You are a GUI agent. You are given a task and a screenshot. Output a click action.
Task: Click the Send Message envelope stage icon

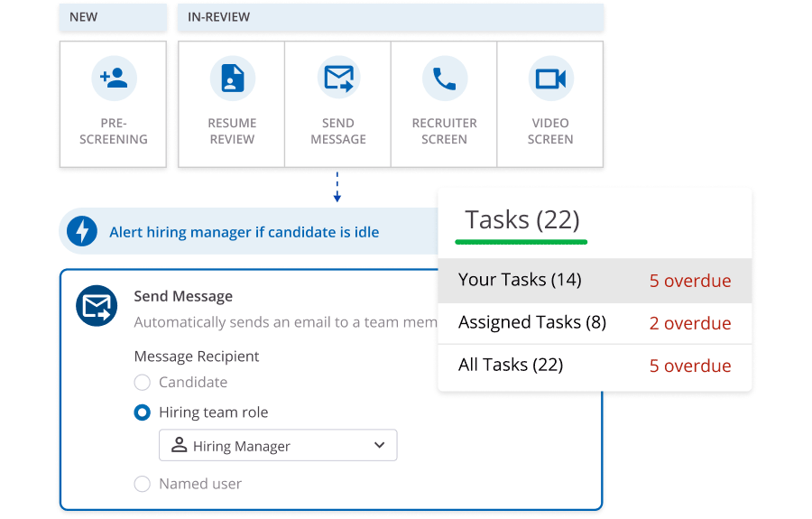(338, 79)
